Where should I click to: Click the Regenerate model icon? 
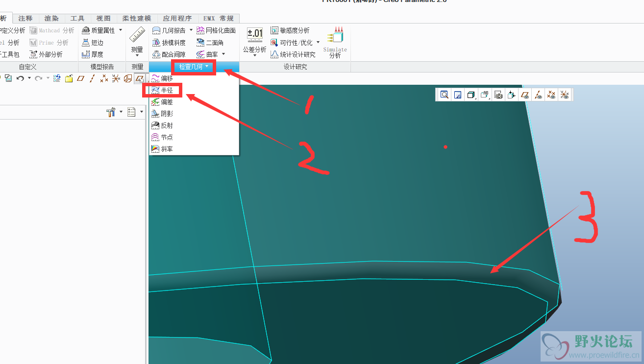[57, 78]
